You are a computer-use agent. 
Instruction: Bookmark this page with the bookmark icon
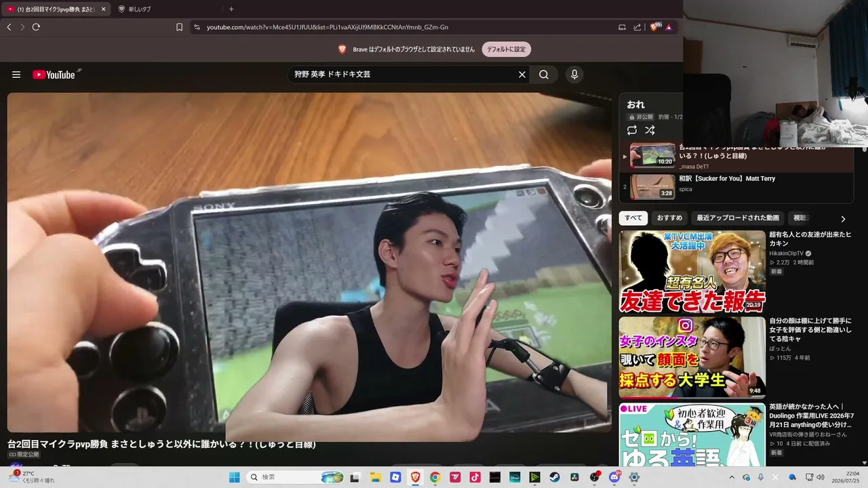point(179,27)
